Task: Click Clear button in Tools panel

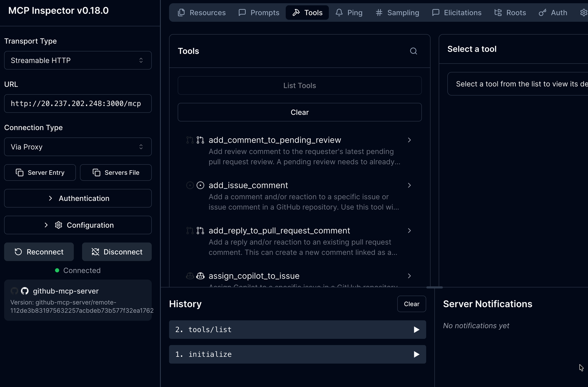Action: point(300,112)
